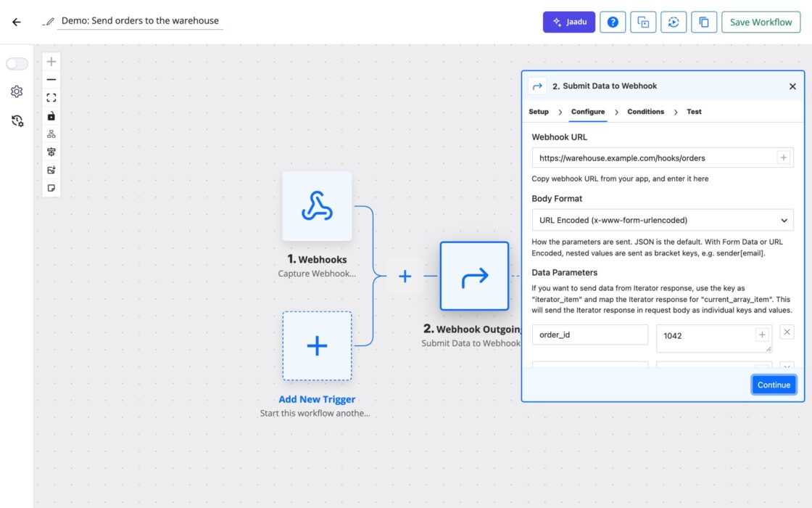The height and width of the screenshot is (508, 812).
Task: Click the arrow icon in panel header
Action: coord(537,86)
